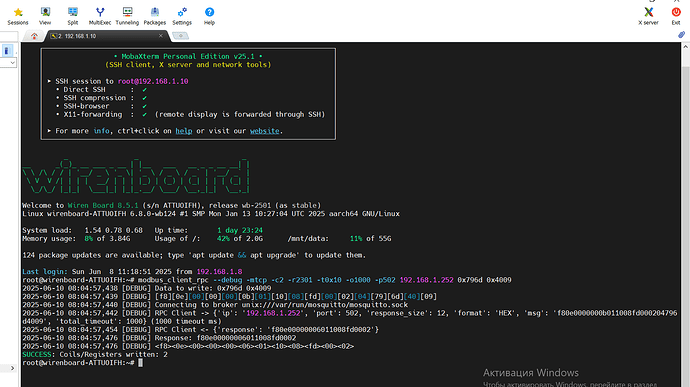This screenshot has height=387, width=690.
Task: Open a new tab with plus button
Action: pos(180,36)
